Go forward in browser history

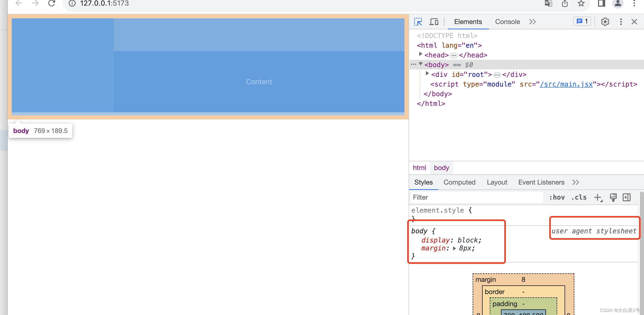pyautogui.click(x=35, y=3)
